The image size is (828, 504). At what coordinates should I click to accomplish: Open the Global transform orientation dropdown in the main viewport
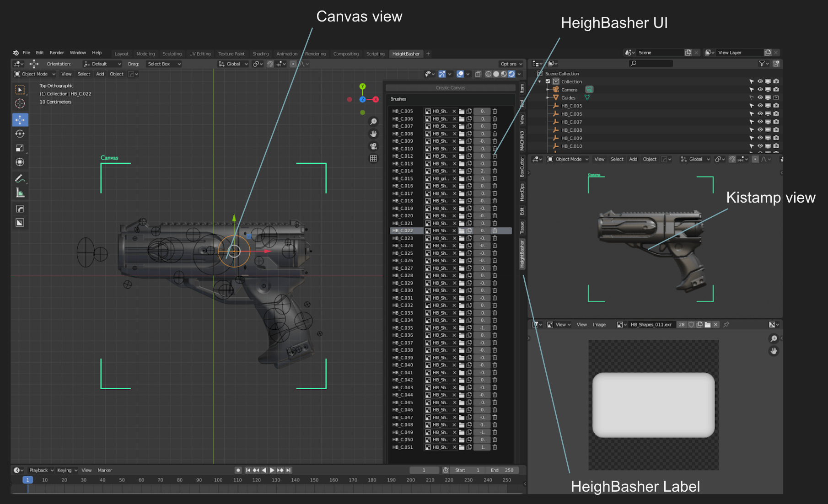click(233, 64)
